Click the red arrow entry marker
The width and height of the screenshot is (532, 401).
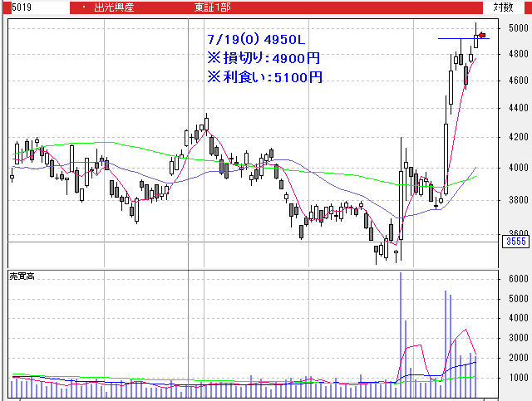click(482, 35)
